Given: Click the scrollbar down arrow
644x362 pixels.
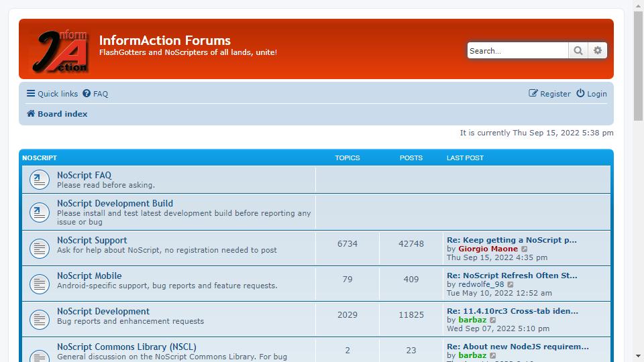Looking at the screenshot, I should (x=638, y=356).
